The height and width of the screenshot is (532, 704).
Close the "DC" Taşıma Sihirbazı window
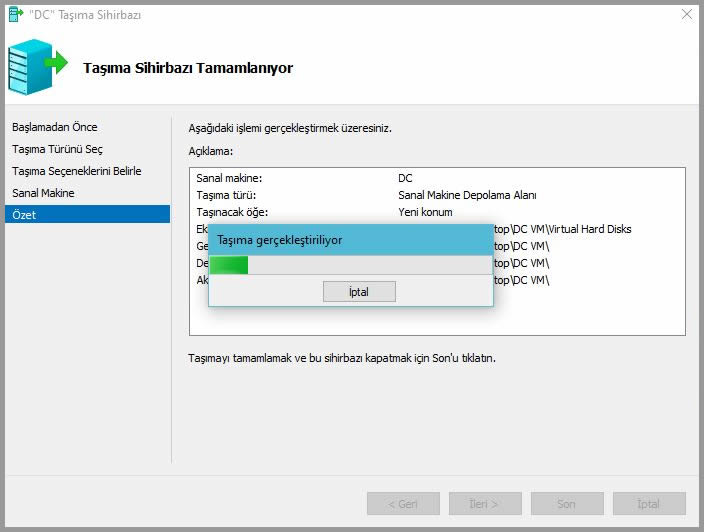[686, 14]
